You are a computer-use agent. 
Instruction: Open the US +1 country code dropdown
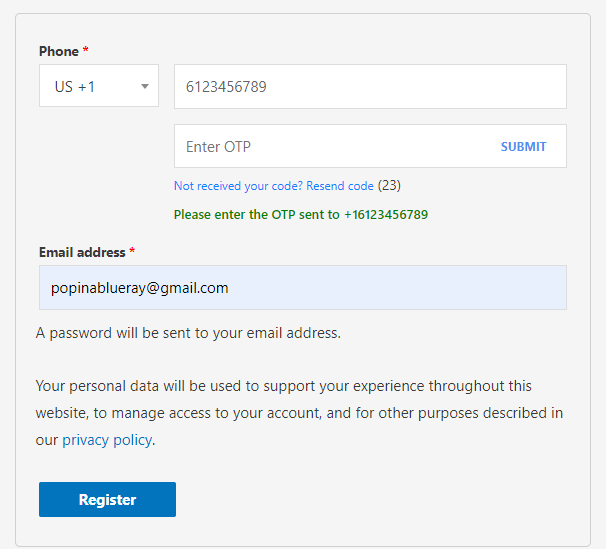click(x=98, y=86)
